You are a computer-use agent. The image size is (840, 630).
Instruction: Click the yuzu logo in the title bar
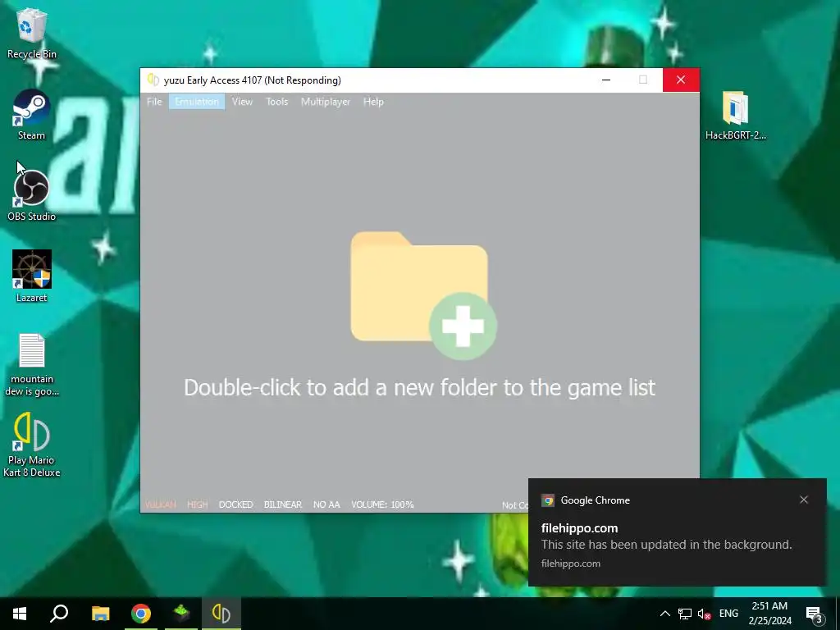pos(153,80)
